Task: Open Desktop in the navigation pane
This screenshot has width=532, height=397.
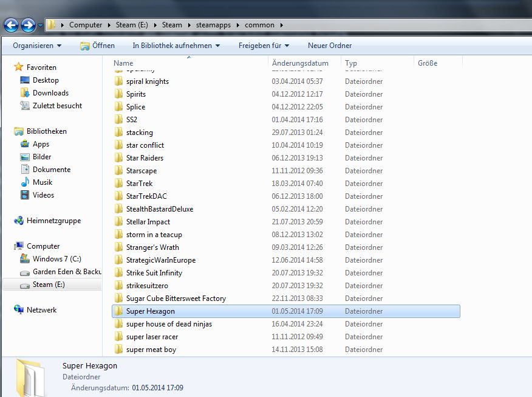Action: 46,80
